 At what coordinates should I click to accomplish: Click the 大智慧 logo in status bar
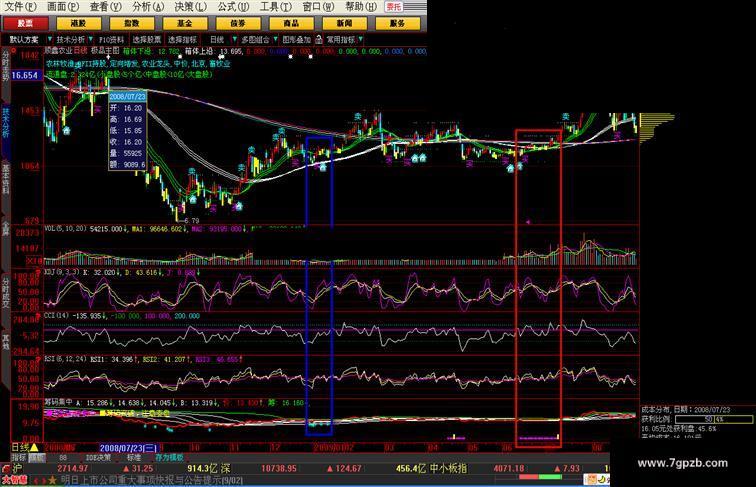tap(15, 480)
